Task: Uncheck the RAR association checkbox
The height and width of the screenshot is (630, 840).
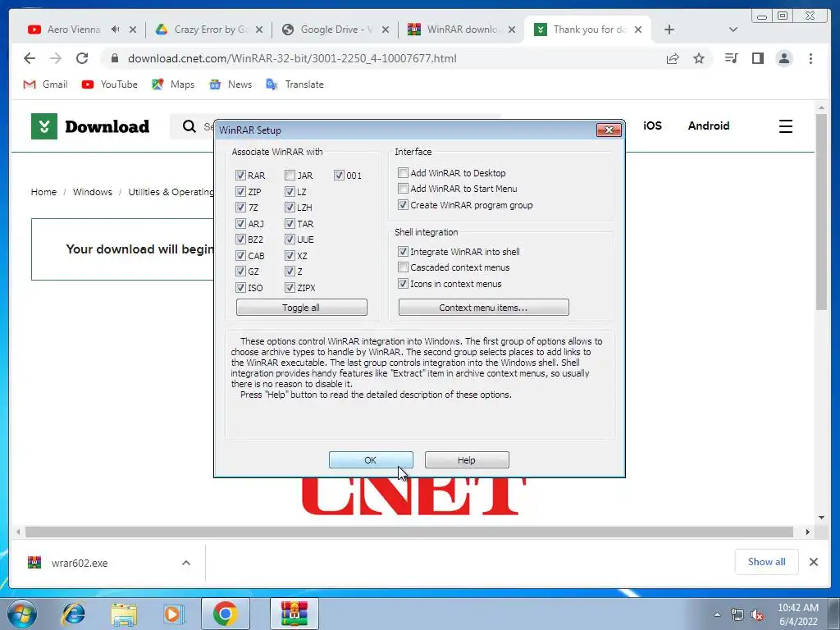Action: point(240,176)
